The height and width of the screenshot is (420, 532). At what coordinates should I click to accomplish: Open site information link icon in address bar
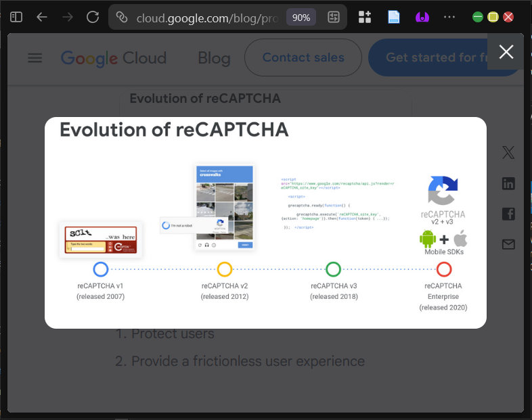point(121,17)
